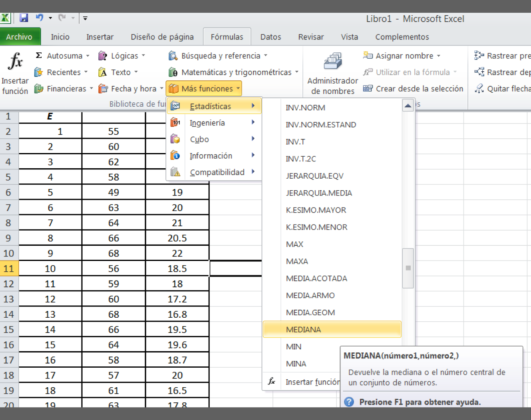Open the Recientes functions icon
Screen dimensions: 531x420
(39, 72)
